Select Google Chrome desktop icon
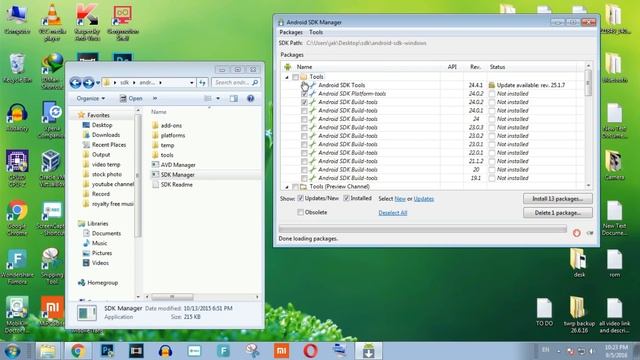The image size is (640, 360). click(x=17, y=218)
